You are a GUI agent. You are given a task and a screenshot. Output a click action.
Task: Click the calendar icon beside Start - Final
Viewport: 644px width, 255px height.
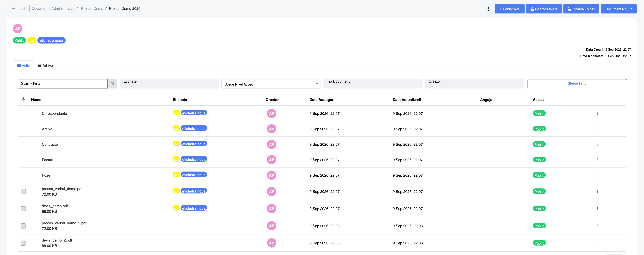[x=112, y=84]
